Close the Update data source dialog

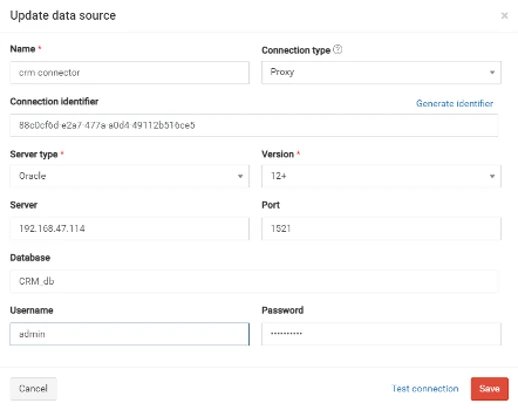[x=504, y=16]
